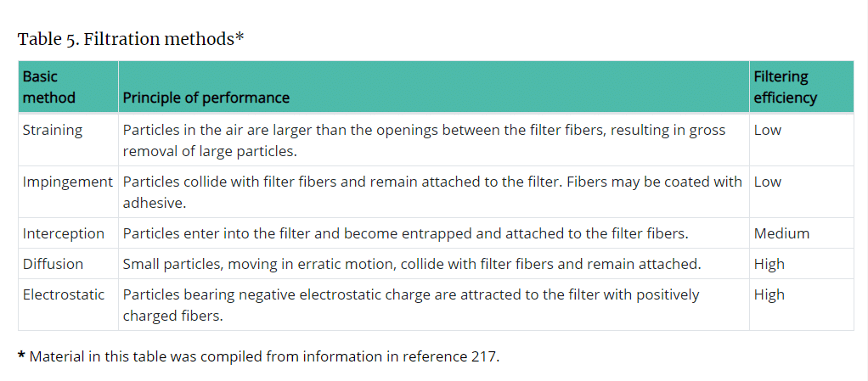Image resolution: width=868 pixels, height=381 pixels.
Task: Click the "Diffusion" row label
Action: [53, 264]
